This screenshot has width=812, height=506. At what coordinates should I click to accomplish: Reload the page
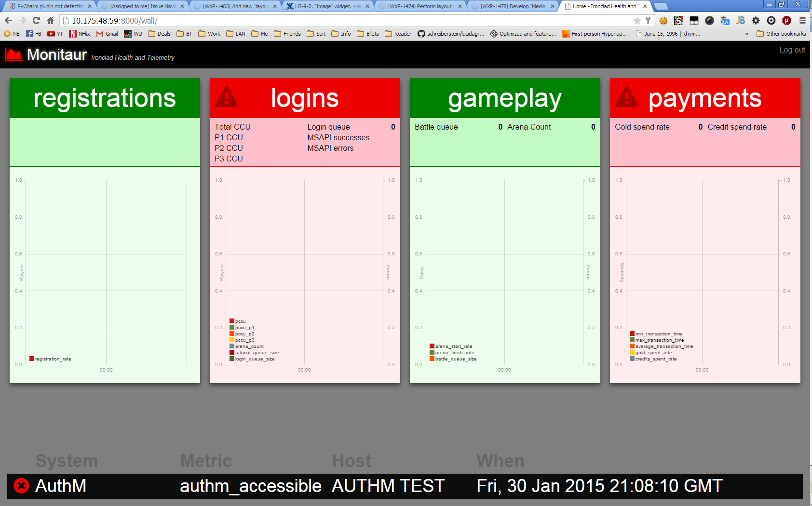click(36, 21)
